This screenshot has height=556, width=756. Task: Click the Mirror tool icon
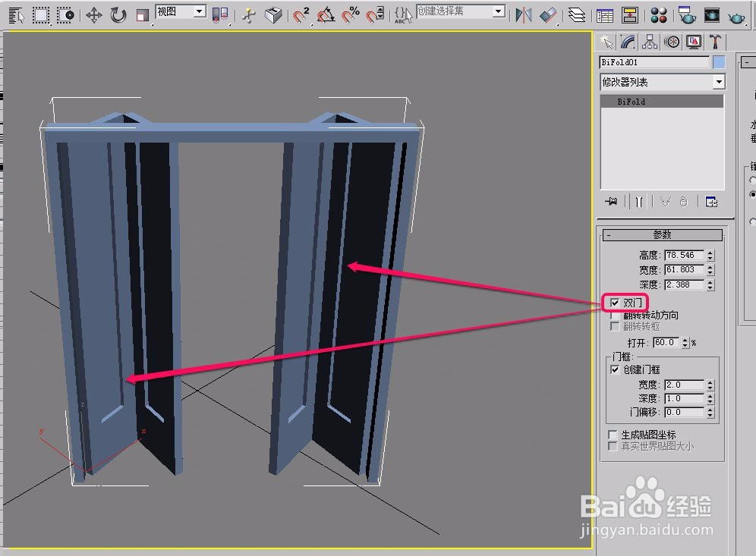pyautogui.click(x=524, y=15)
